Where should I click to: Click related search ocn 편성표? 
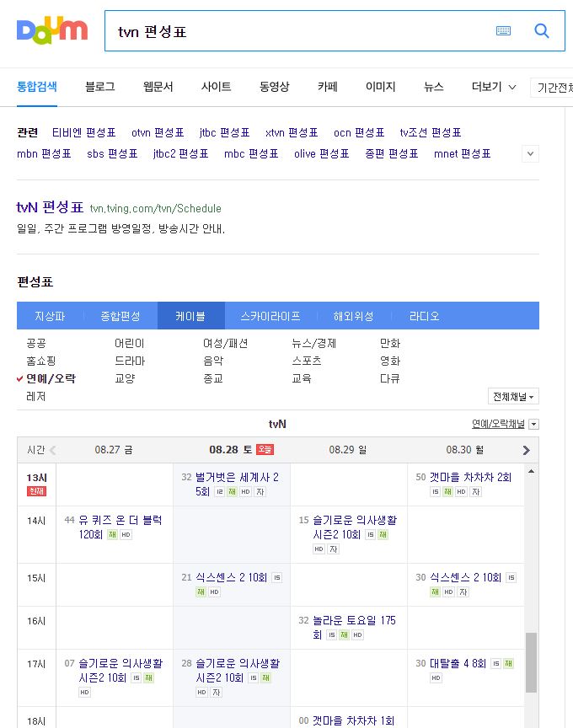[359, 133]
